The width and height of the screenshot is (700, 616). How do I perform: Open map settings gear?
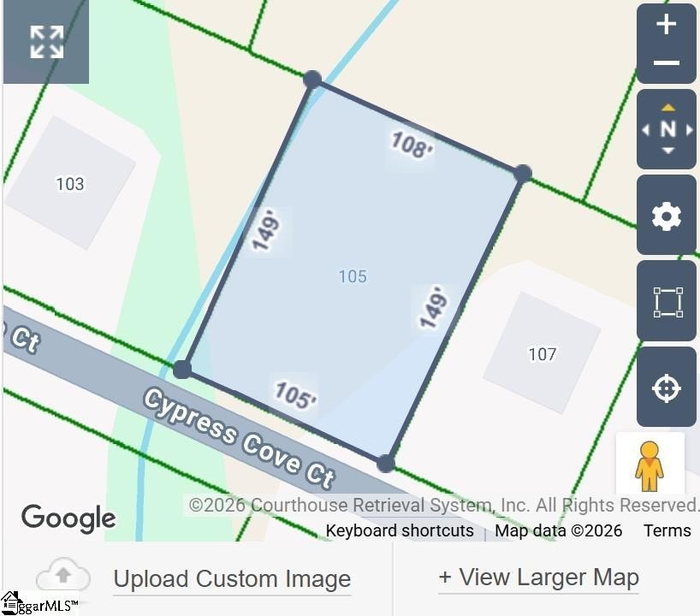click(666, 215)
